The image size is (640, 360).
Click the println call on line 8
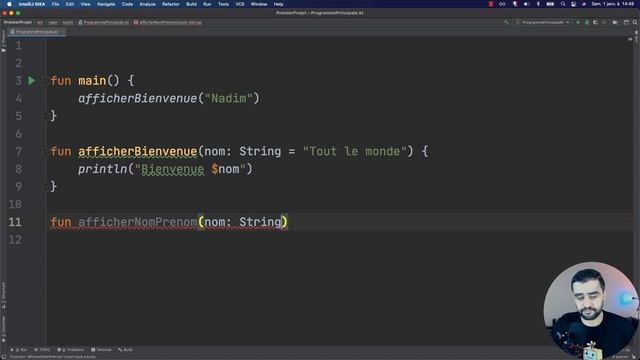(x=102, y=169)
